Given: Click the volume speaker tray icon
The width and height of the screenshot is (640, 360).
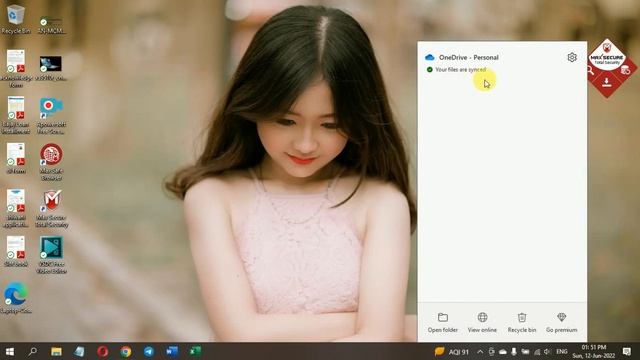Looking at the screenshot, I should tap(547, 351).
